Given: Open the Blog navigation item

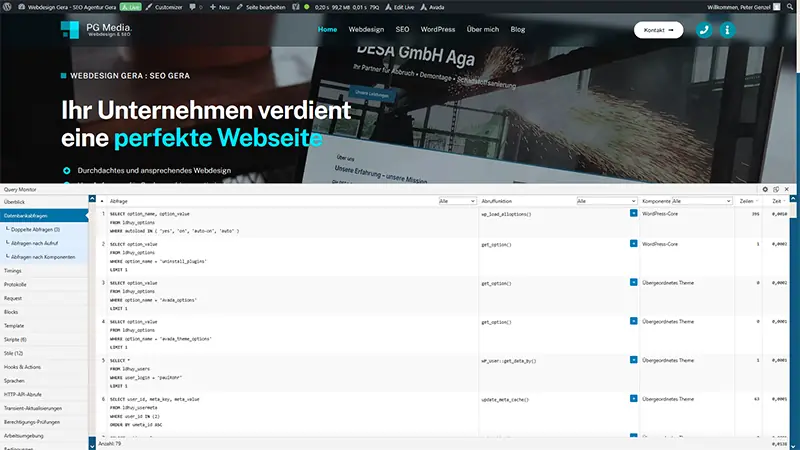Looking at the screenshot, I should point(517,30).
